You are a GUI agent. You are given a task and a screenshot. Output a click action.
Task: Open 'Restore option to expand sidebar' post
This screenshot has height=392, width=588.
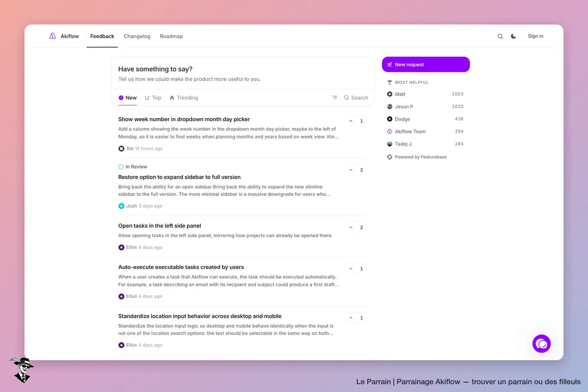[x=179, y=177]
